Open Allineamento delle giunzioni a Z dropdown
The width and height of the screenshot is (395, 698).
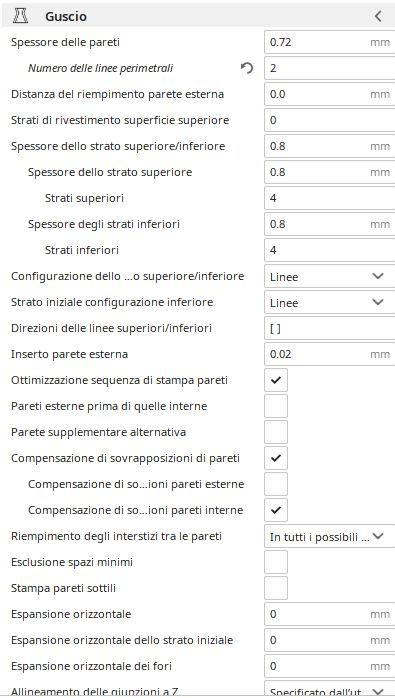(330, 690)
